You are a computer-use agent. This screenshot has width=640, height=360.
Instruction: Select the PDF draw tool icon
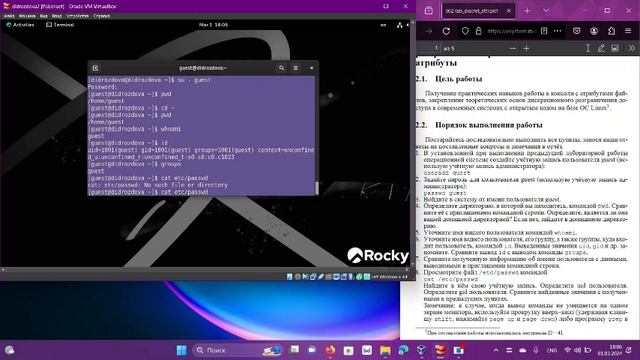pyautogui.click(x=601, y=49)
